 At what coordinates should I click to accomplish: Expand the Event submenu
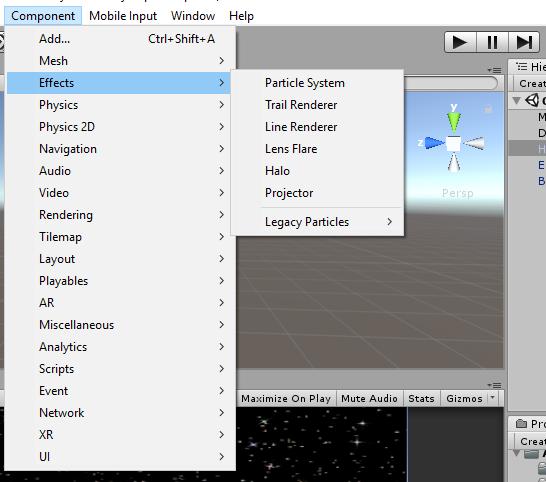click(118, 391)
